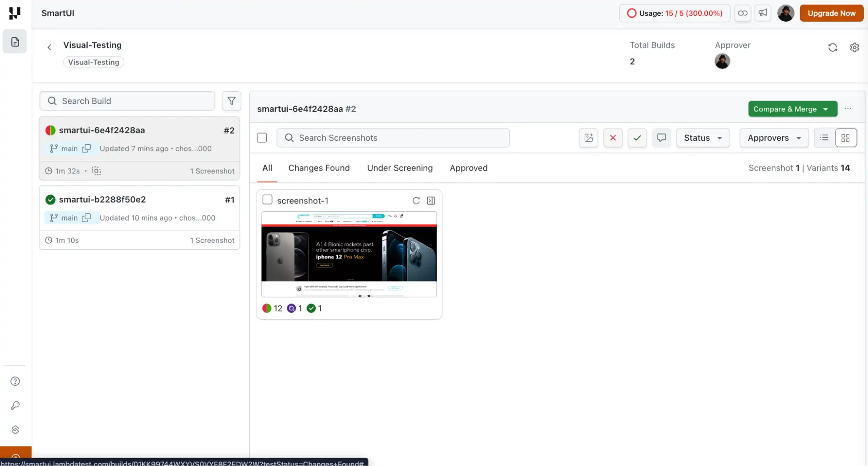Viewport: 868px width, 466px height.
Task: Switch to list view layout
Action: click(823, 138)
